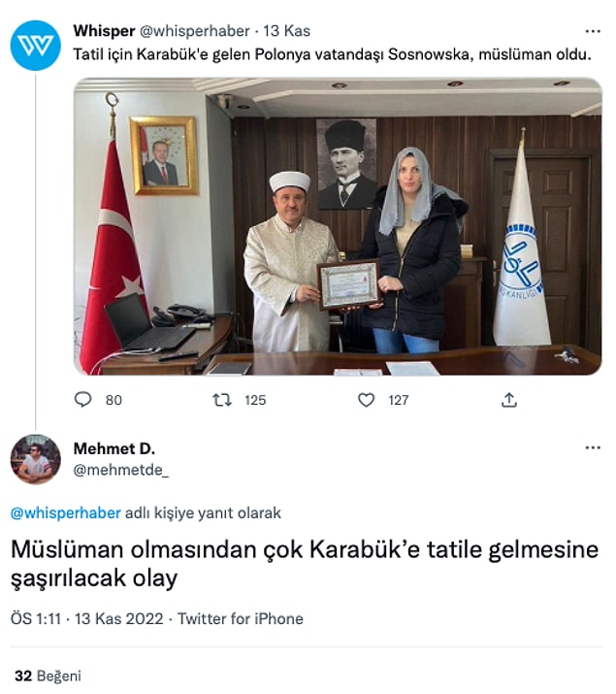Click the Mehmet D. display name
616x694 pixels.
click(x=114, y=448)
